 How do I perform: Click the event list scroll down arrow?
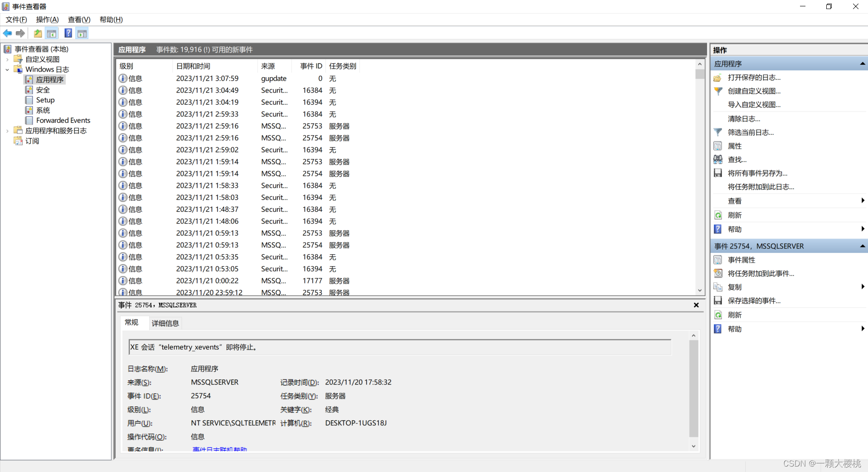(700, 290)
